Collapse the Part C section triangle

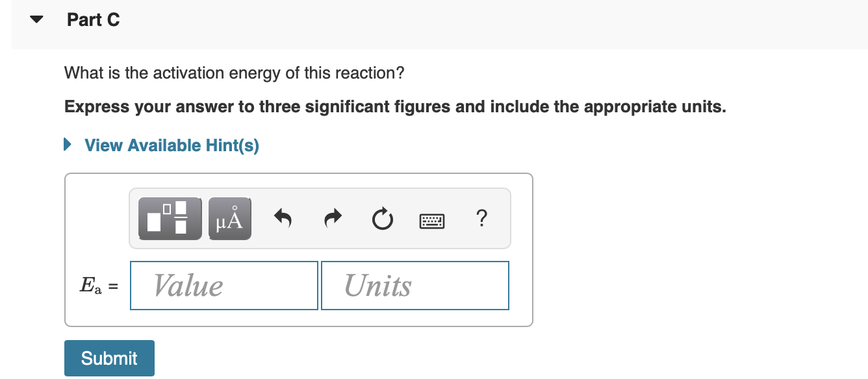click(x=36, y=19)
